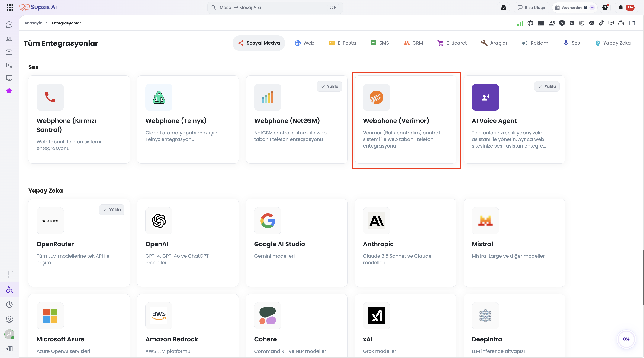Focus the Mesaj Ara search field

click(275, 8)
